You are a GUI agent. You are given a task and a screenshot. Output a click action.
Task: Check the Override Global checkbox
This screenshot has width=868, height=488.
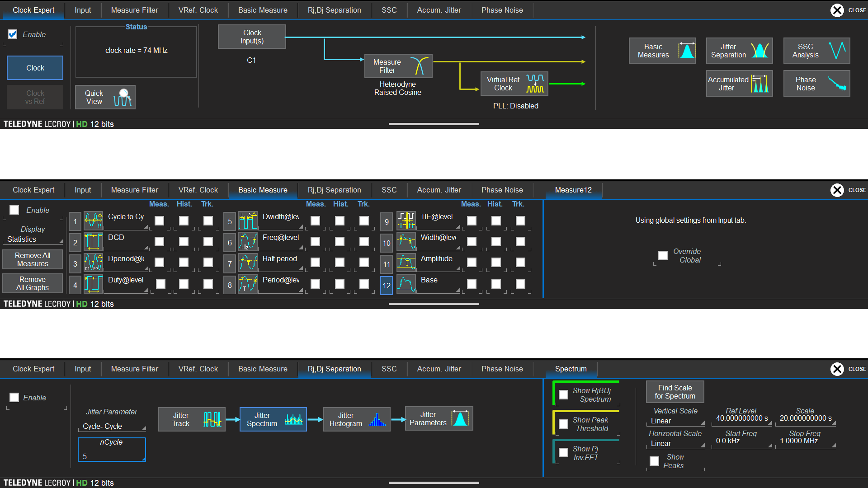coord(663,256)
